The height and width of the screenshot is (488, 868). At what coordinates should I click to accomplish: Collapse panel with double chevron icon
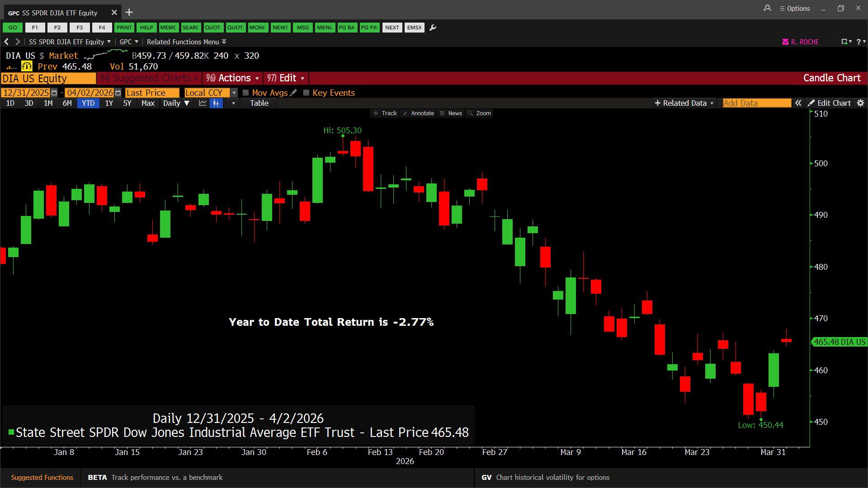[798, 103]
